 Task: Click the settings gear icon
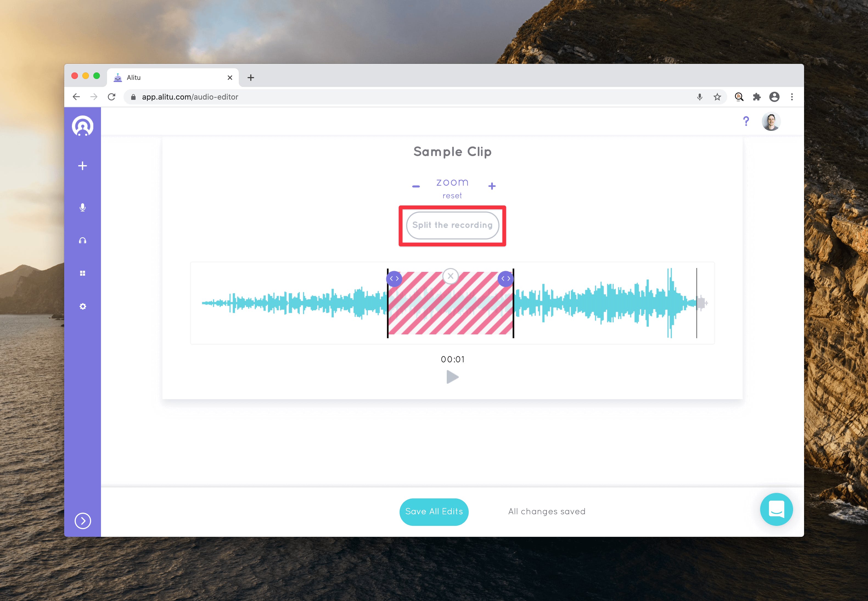tap(84, 306)
